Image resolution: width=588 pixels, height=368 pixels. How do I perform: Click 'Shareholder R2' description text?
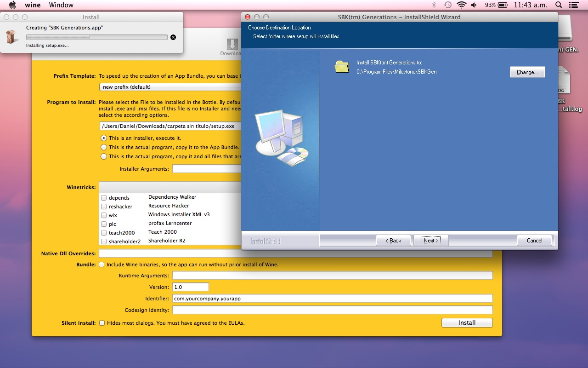pos(167,241)
